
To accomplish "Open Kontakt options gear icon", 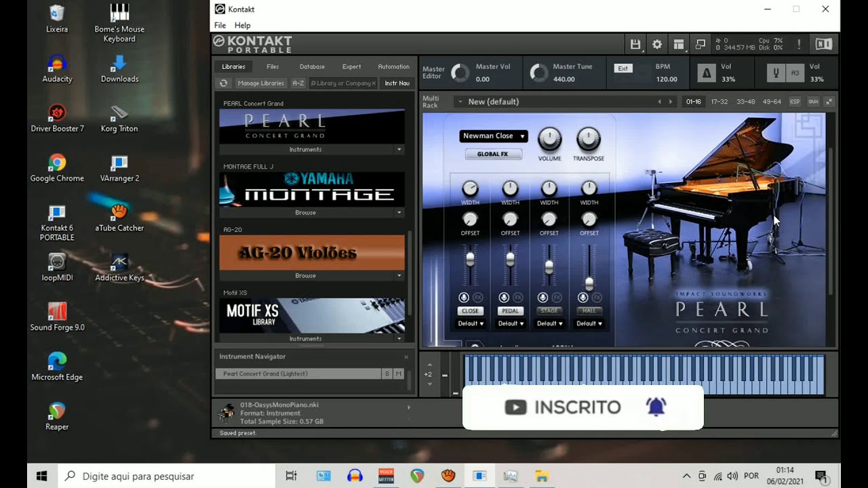I will [x=657, y=45].
